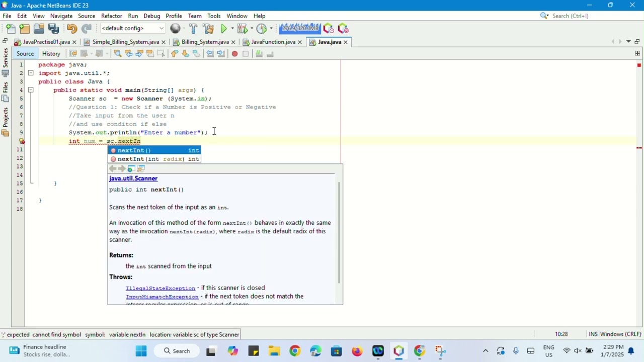Click the Debug Project icon

click(243, 29)
